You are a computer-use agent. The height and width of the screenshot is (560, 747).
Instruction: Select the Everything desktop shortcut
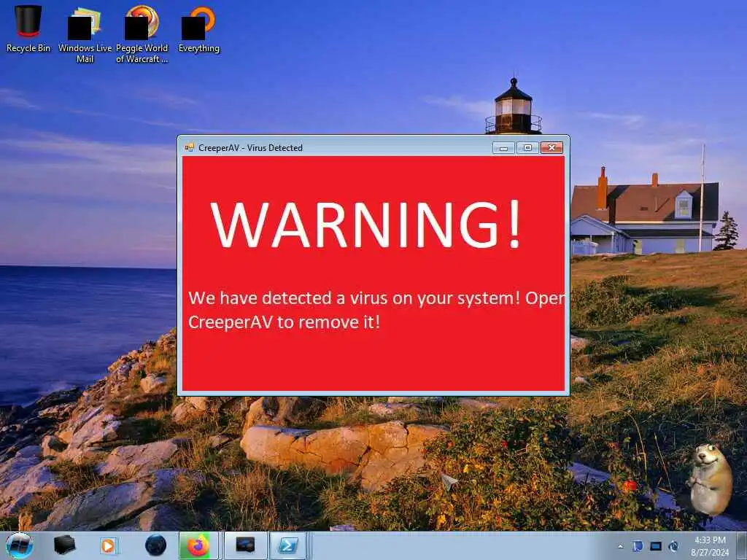click(198, 29)
